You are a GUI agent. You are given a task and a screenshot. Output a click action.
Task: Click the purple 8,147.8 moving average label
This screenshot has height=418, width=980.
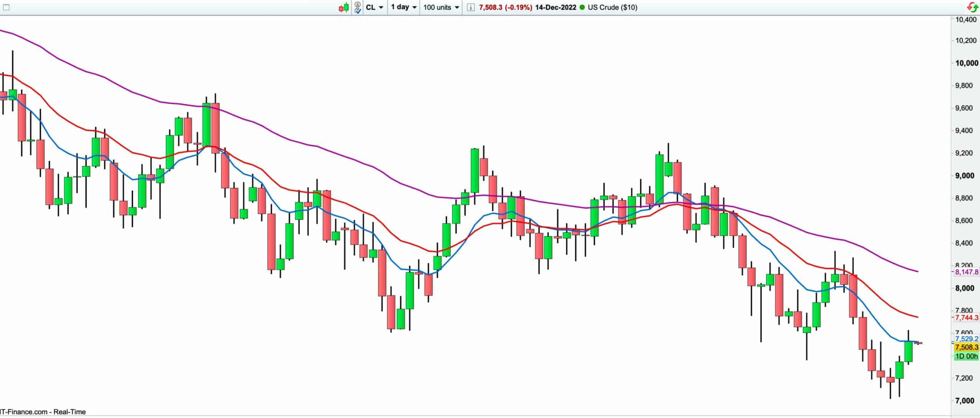coord(967,272)
